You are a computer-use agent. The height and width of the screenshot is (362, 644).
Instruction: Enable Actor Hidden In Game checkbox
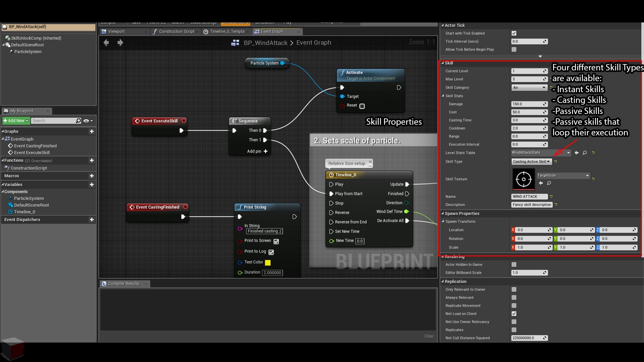(x=514, y=264)
